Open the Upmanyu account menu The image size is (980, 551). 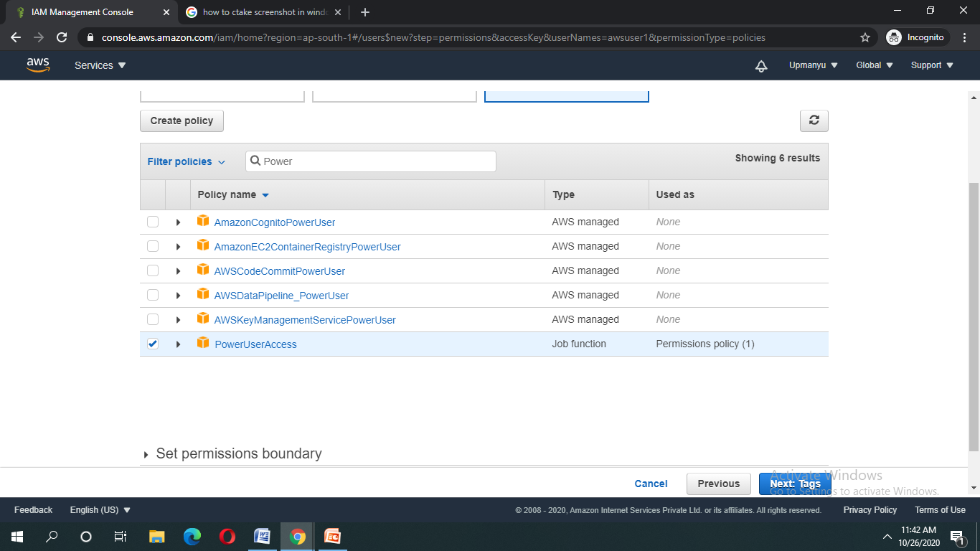814,65
